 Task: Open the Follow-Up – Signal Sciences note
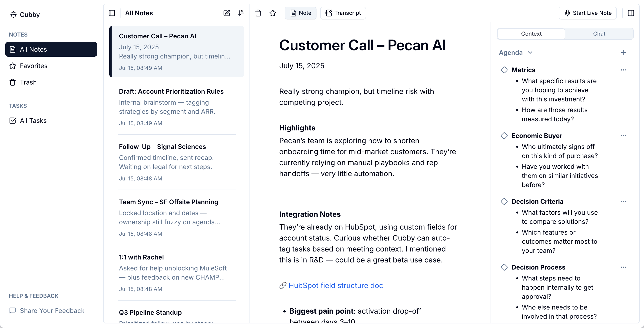177,162
